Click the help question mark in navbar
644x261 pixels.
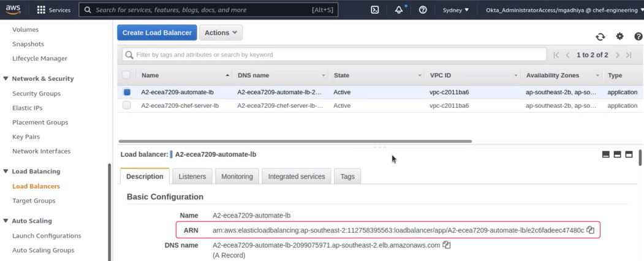pyautogui.click(x=423, y=10)
